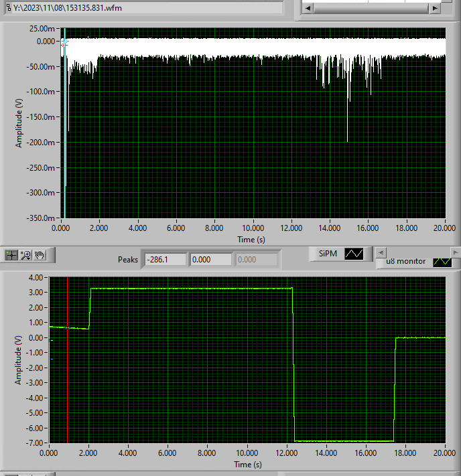This screenshot has height=476, width=461.
Task: Click the 4.00 value on the lower graph Y axis
Action: (x=36, y=277)
